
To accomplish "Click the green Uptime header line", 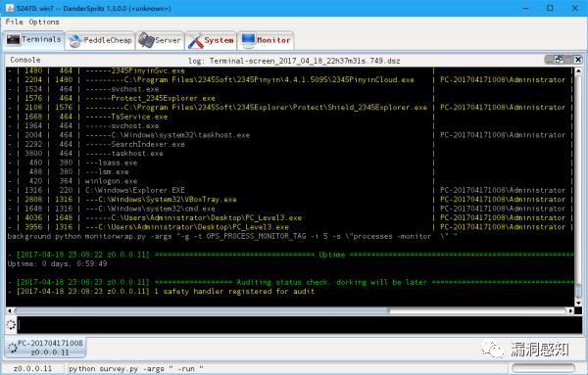I will [291, 255].
